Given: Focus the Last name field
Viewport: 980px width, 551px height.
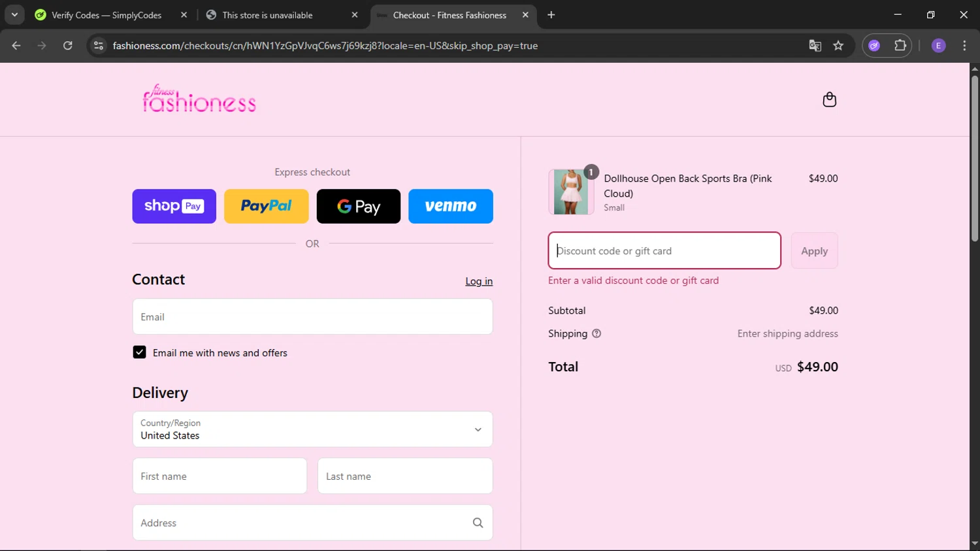Looking at the screenshot, I should (x=405, y=476).
